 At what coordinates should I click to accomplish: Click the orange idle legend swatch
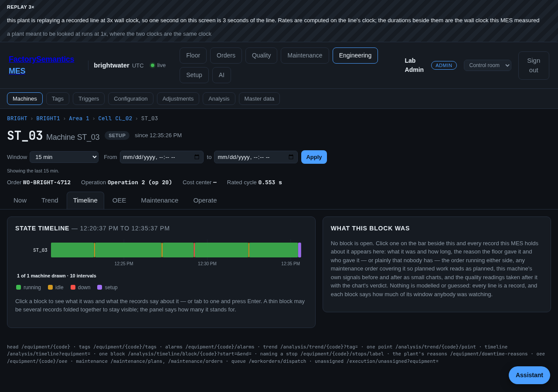50,287
